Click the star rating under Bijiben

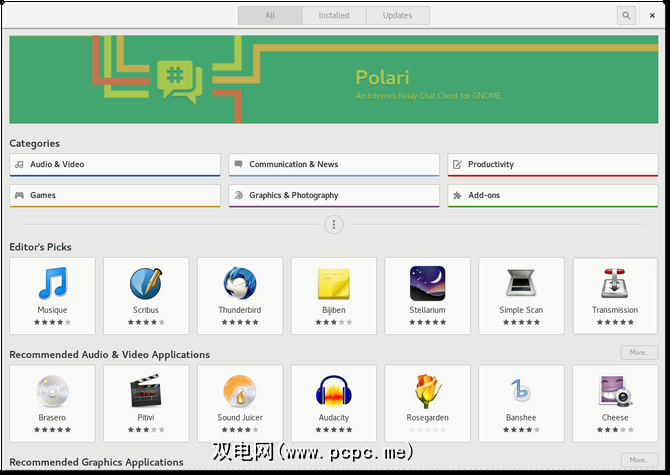334,322
